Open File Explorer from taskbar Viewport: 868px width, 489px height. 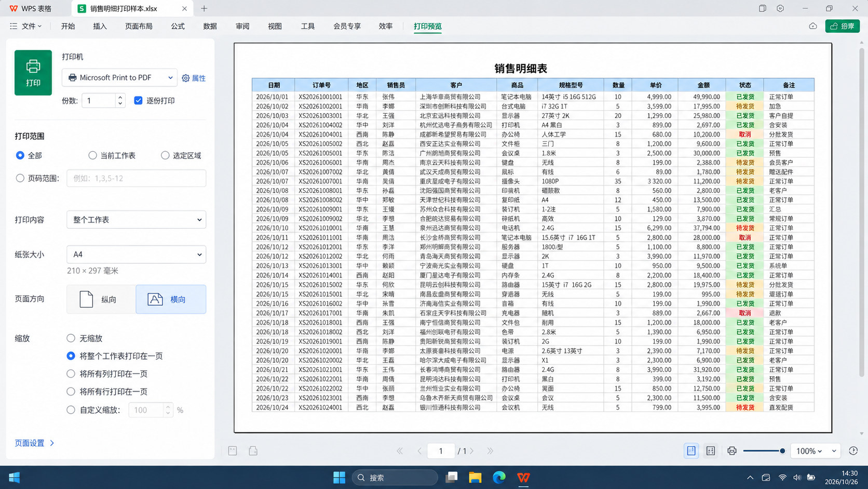(475, 478)
